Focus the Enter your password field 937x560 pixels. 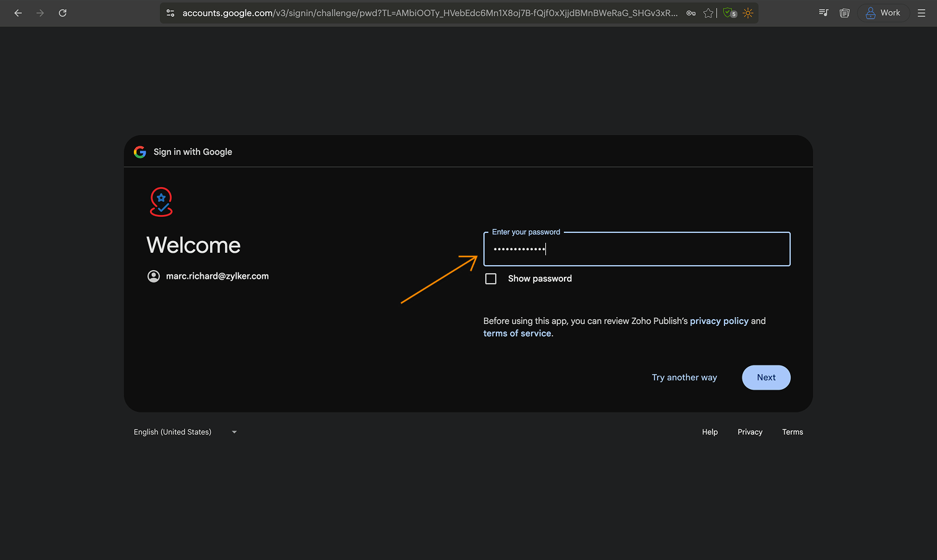pyautogui.click(x=636, y=250)
